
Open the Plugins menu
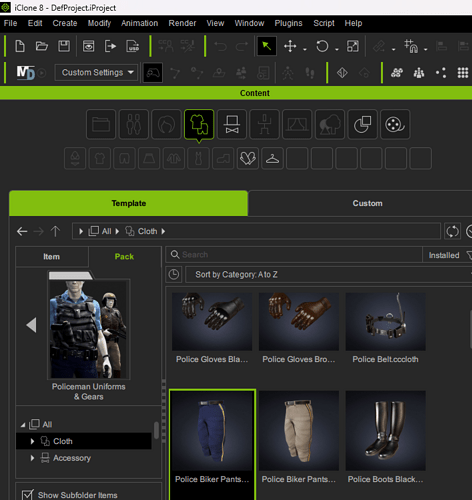pyautogui.click(x=288, y=23)
